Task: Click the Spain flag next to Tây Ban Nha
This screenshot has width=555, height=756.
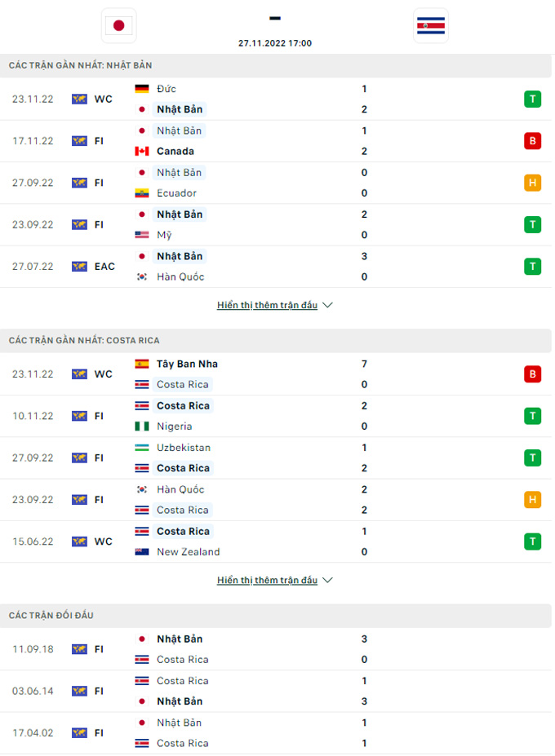Action: coord(142,364)
